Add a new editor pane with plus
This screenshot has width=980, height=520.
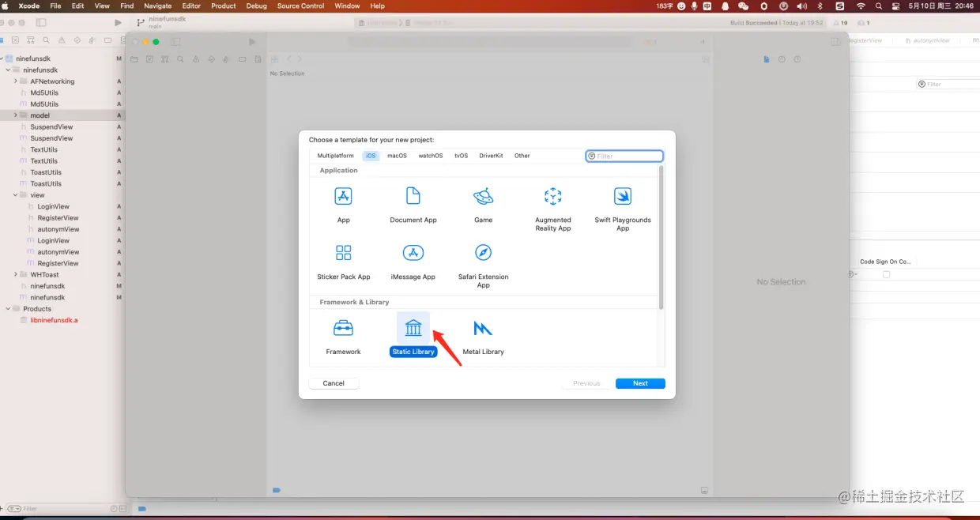703,42
